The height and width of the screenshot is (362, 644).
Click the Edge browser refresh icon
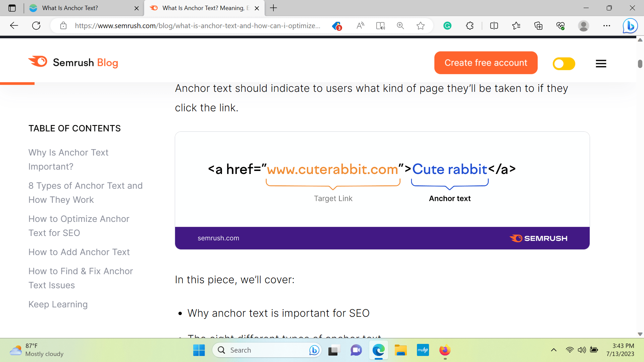(37, 25)
